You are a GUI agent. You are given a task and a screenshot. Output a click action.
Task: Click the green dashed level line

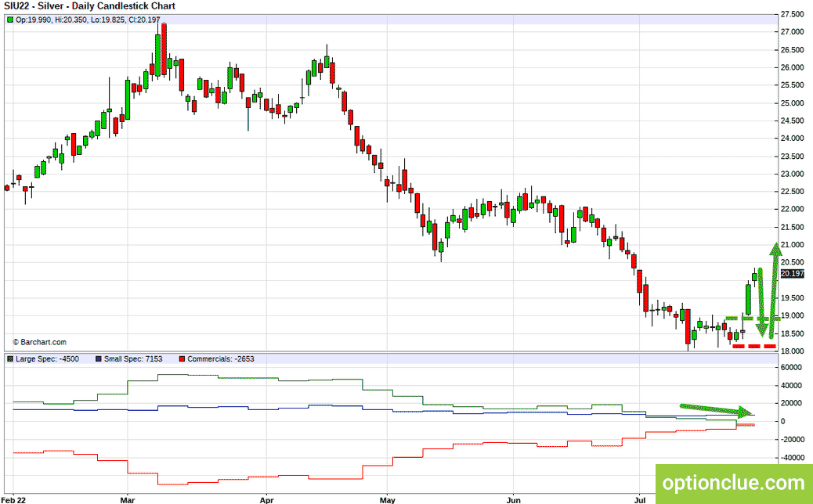tap(753, 319)
